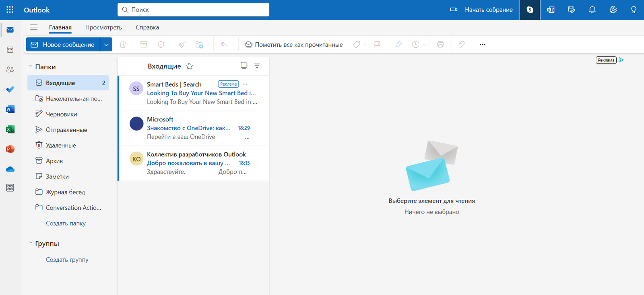Screen dimensions: 644x295
Task: Select the Нежелательная почта folder
Action: point(68,98)
